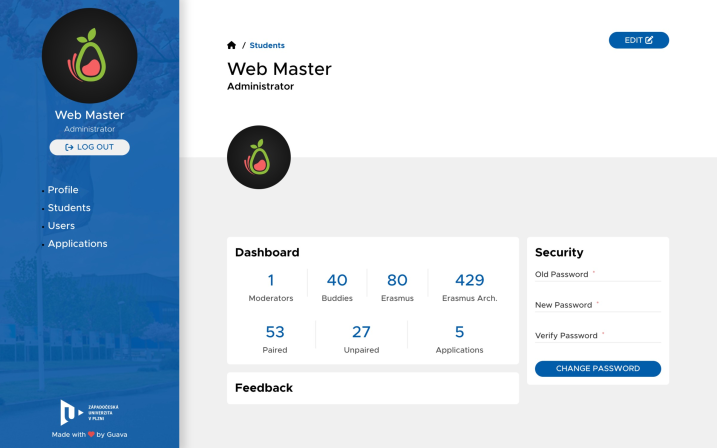Go to Users in the sidebar menu

coord(61,226)
